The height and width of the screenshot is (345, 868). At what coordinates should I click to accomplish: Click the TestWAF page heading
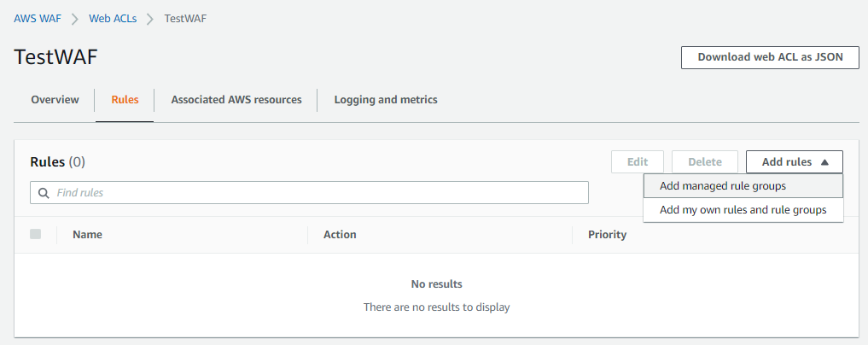click(x=55, y=57)
